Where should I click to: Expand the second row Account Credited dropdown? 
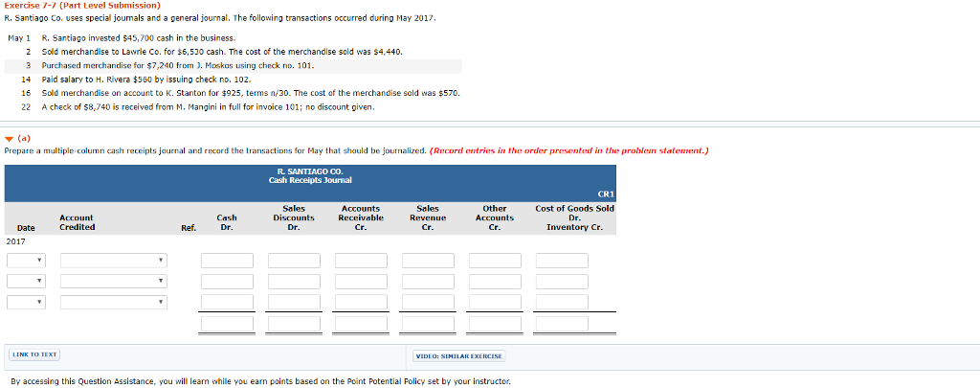click(x=113, y=282)
